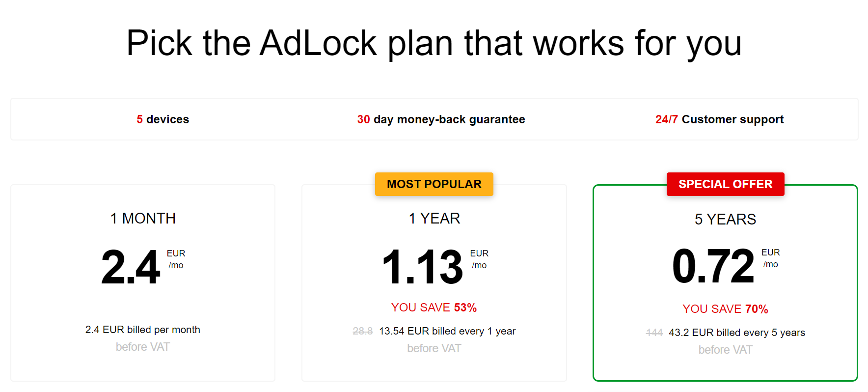
Task: Click "2.4 EUR billed per month" text
Action: (143, 330)
